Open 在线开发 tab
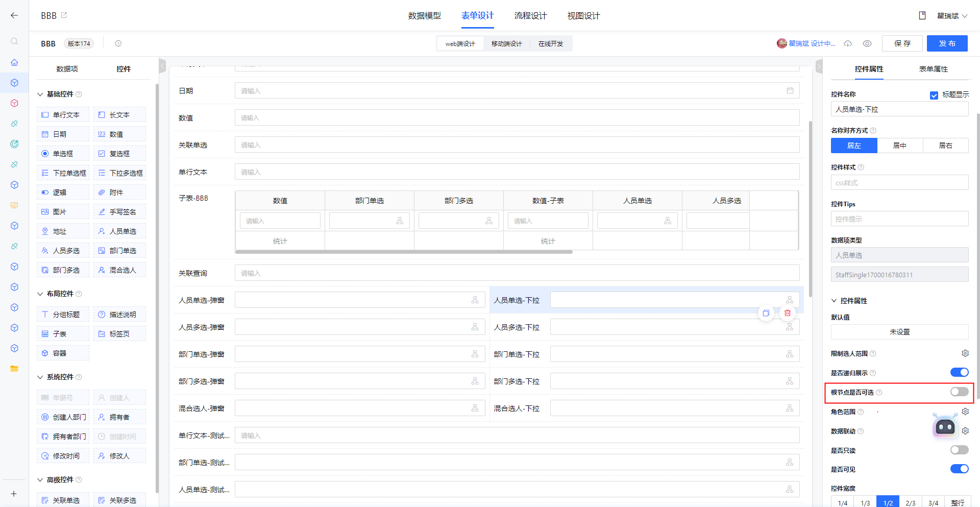 [551, 44]
